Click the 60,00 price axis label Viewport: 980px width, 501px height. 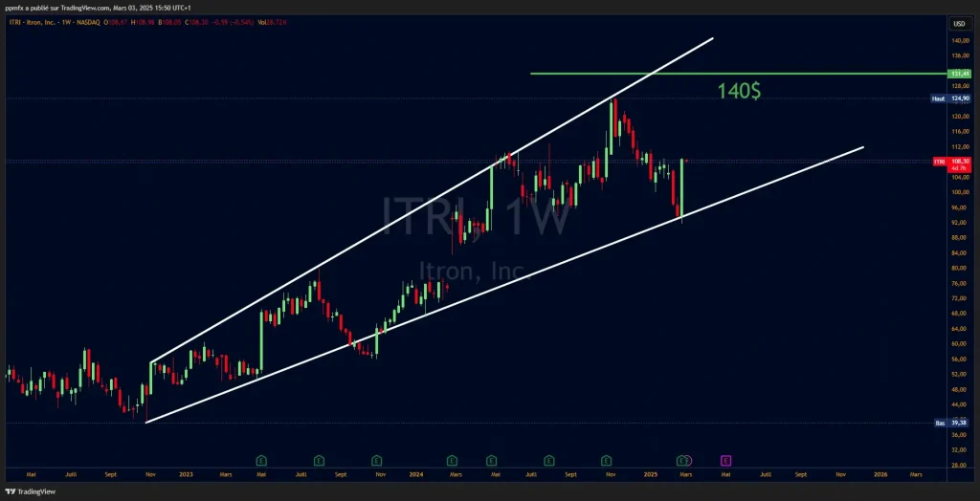coord(960,343)
